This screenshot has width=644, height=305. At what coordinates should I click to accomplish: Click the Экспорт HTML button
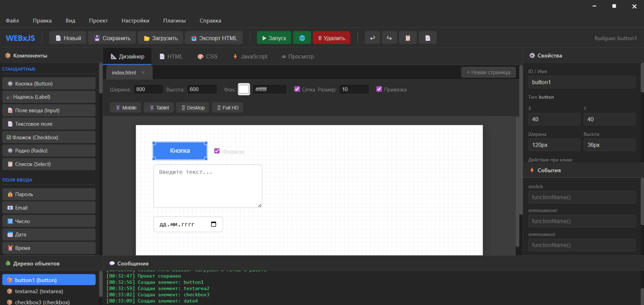(214, 38)
